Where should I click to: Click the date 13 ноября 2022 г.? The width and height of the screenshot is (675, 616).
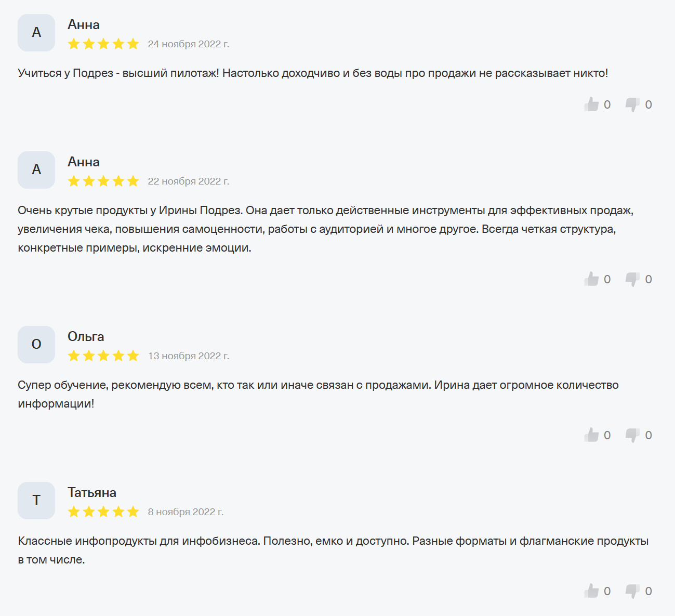tap(188, 356)
